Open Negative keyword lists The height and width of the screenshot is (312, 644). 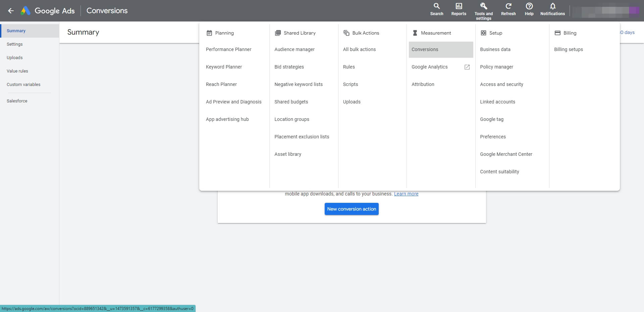pos(299,84)
